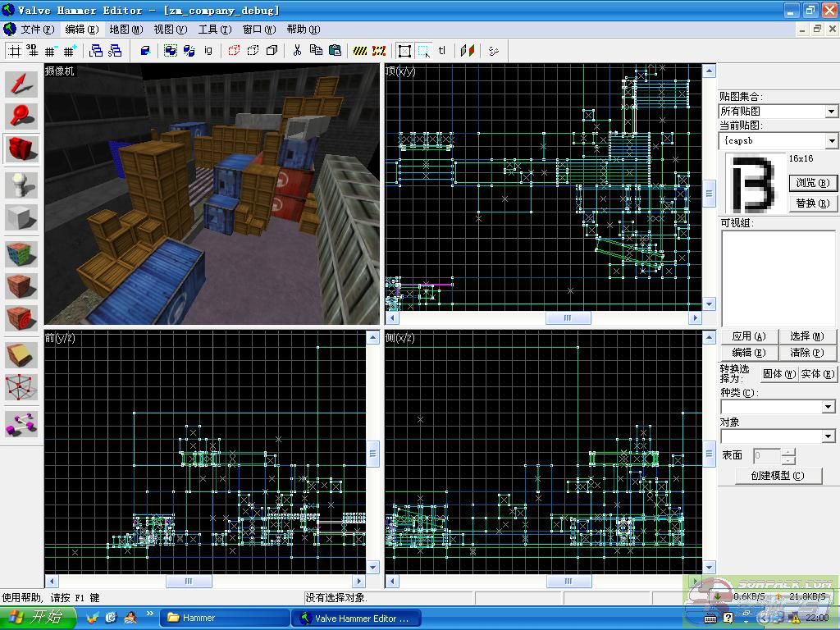
Task: Click the 浏览 (B) browse button
Action: pos(812,183)
